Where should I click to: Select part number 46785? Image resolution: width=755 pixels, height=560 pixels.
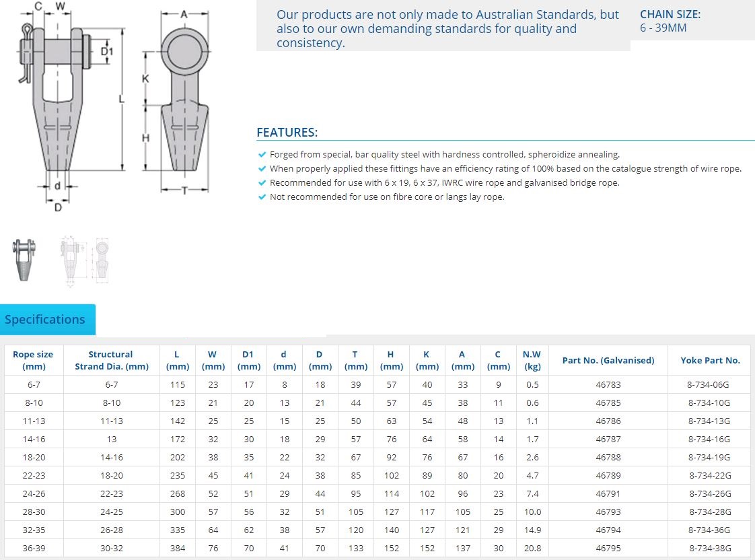tap(608, 403)
